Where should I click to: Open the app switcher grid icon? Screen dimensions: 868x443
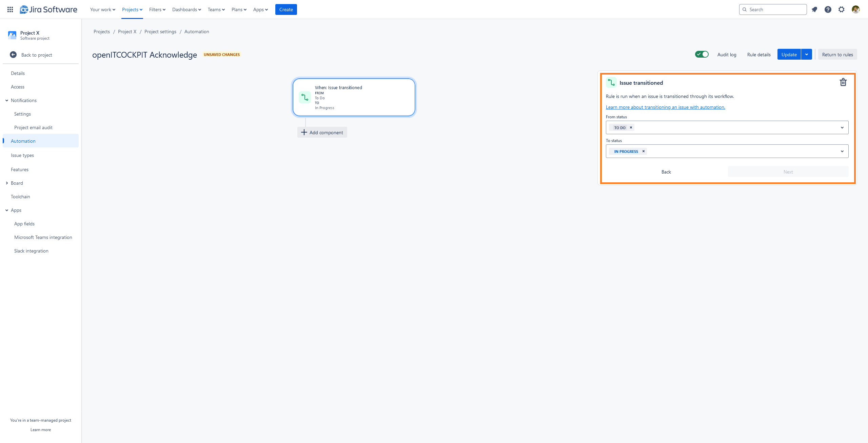[10, 9]
